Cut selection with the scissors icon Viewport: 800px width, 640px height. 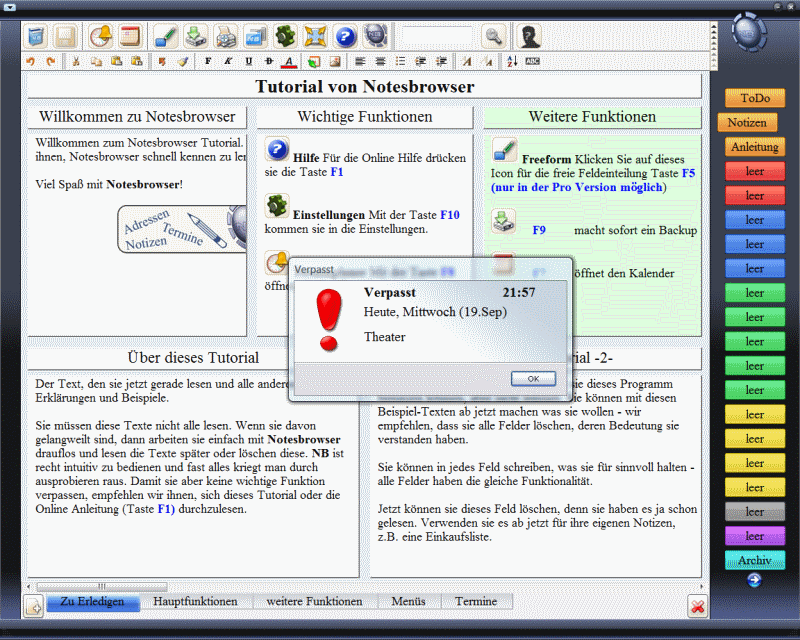point(76,61)
